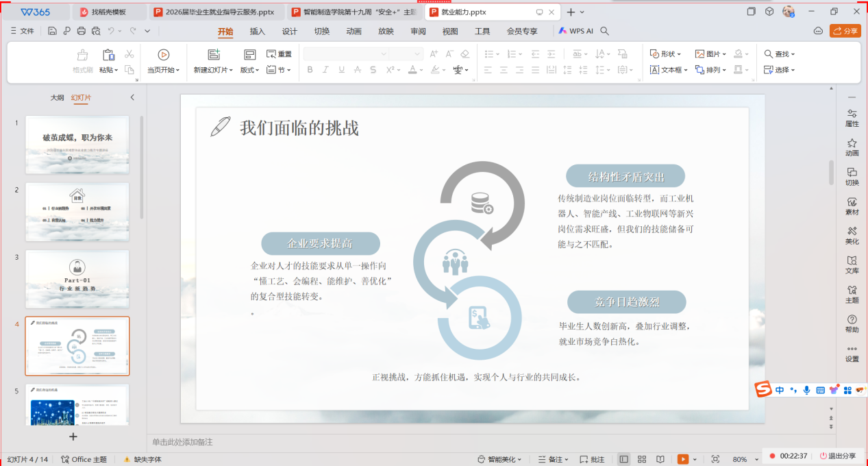This screenshot has height=466, width=868.
Task: Open the 美化 beautify side panel
Action: coord(852,236)
